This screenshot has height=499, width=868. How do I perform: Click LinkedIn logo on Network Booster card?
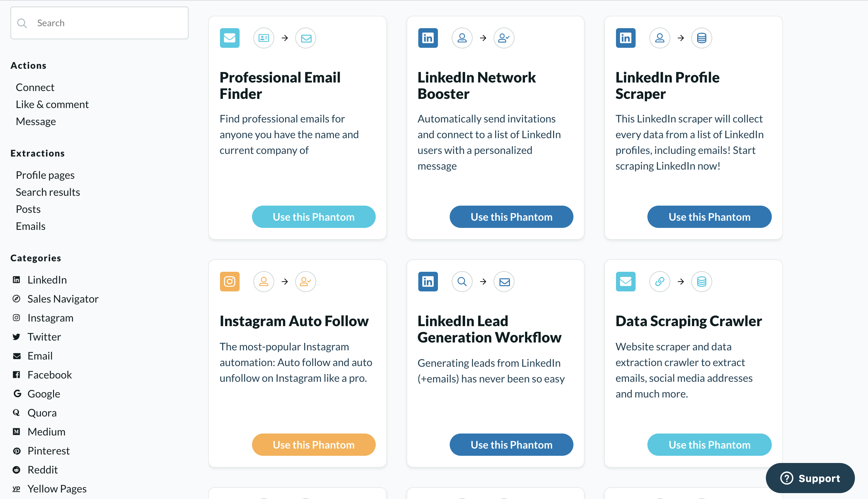[427, 38]
